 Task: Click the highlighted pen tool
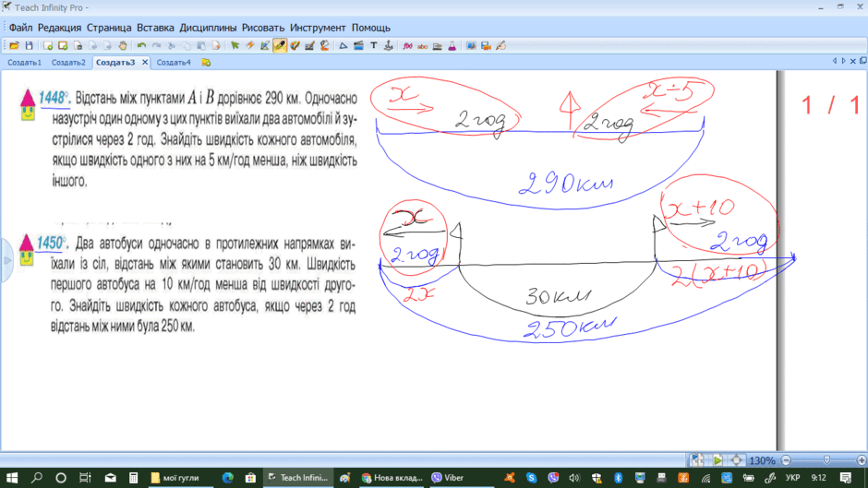pos(280,46)
